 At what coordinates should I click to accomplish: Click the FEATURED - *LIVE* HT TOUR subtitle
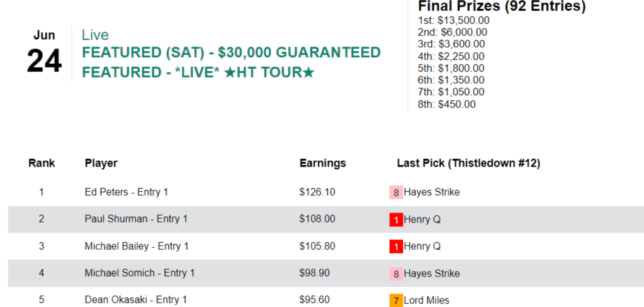tap(198, 72)
